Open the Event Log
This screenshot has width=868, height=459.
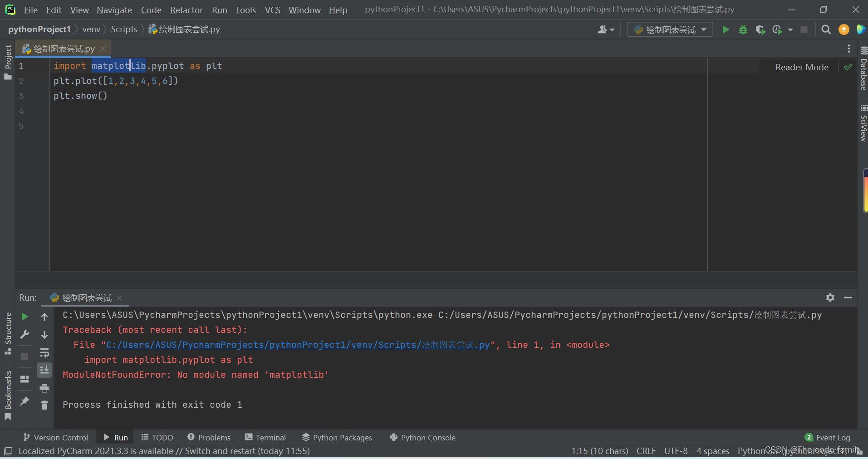coord(828,437)
